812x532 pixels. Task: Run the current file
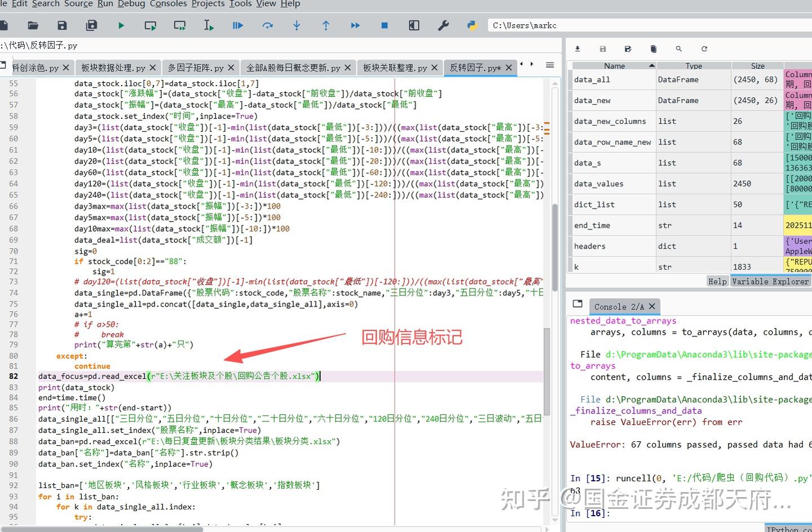(120, 25)
